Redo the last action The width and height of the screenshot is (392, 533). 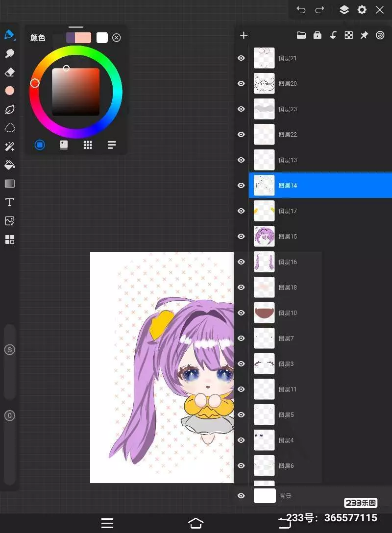pyautogui.click(x=319, y=9)
